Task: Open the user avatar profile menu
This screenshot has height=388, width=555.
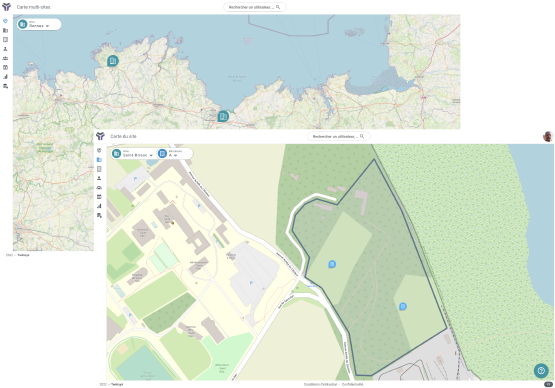Action: click(548, 136)
